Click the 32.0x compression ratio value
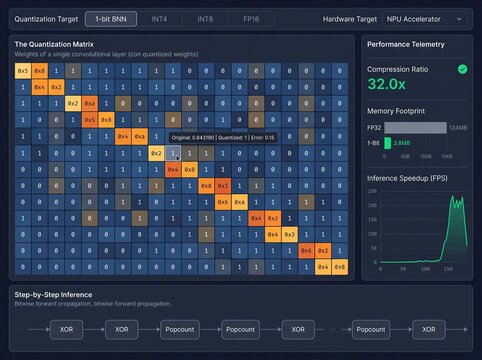The width and height of the screenshot is (482, 360). tap(386, 84)
